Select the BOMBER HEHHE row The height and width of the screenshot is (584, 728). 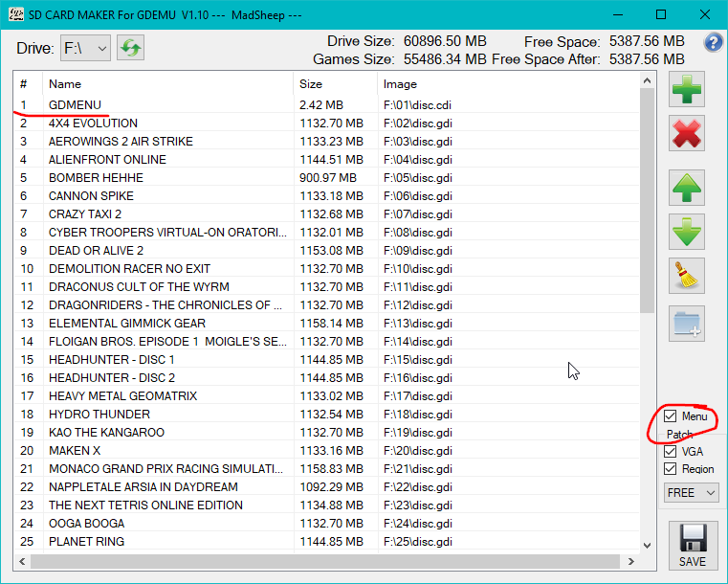click(x=326, y=177)
